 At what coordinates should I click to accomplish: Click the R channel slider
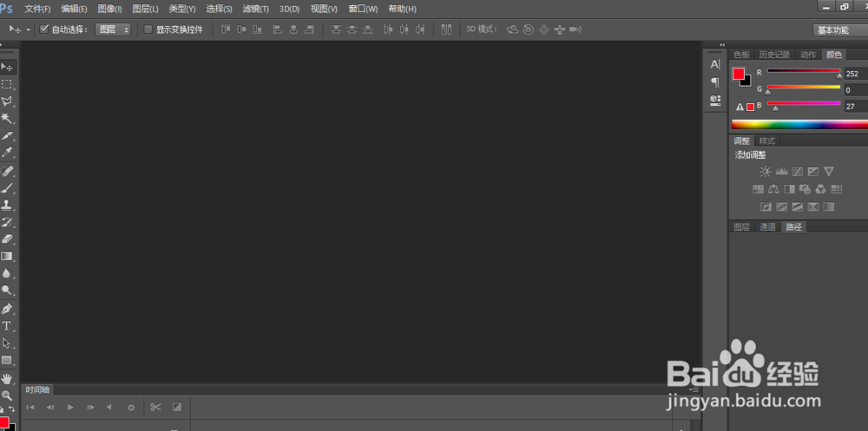(804, 72)
